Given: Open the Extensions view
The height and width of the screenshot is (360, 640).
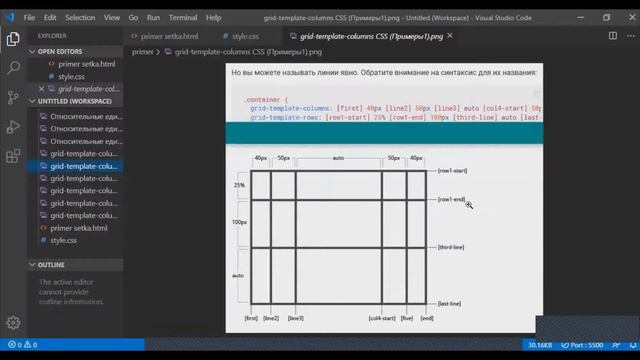Looking at the screenshot, I should click(x=13, y=156).
